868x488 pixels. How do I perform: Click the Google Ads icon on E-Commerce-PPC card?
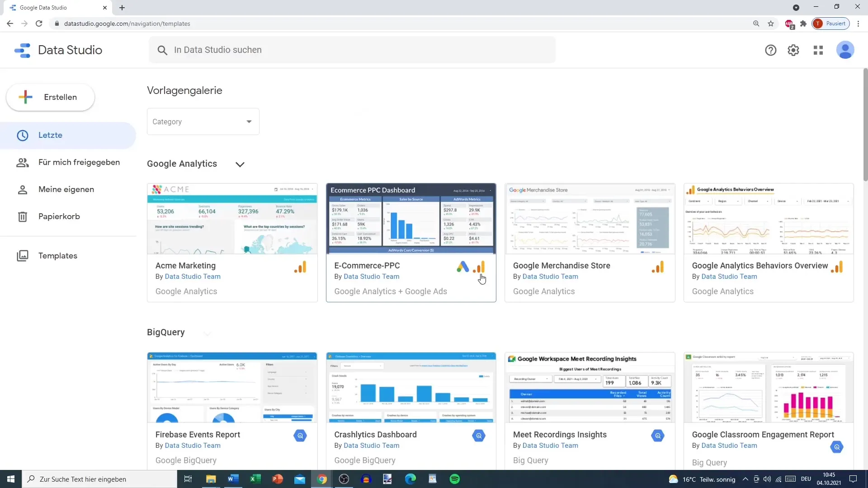(462, 267)
